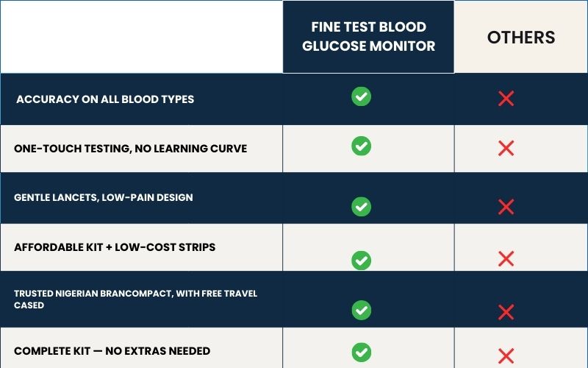The image size is (588, 368).
Task: Click the Complete Kit — No Extras Needed label
Action: pos(112,351)
